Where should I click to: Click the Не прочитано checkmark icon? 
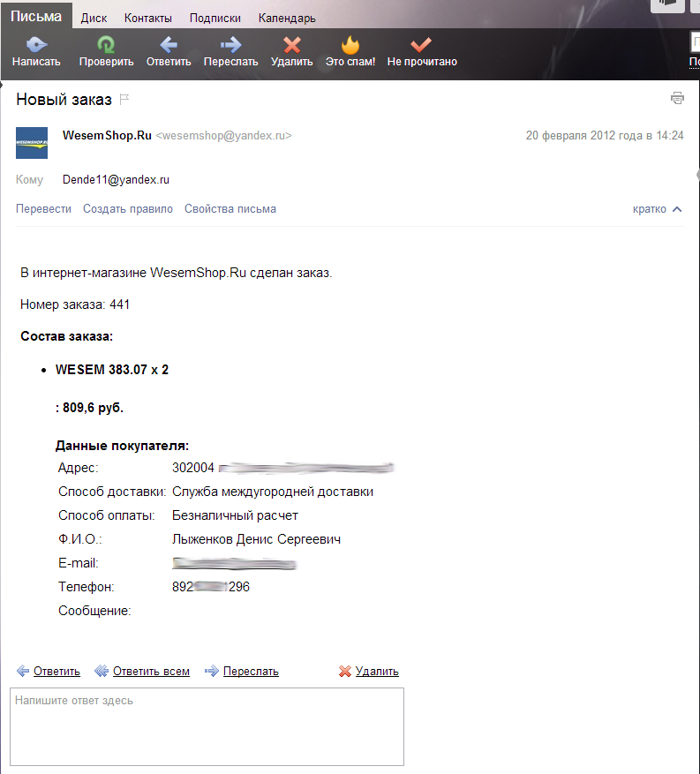pos(421,45)
